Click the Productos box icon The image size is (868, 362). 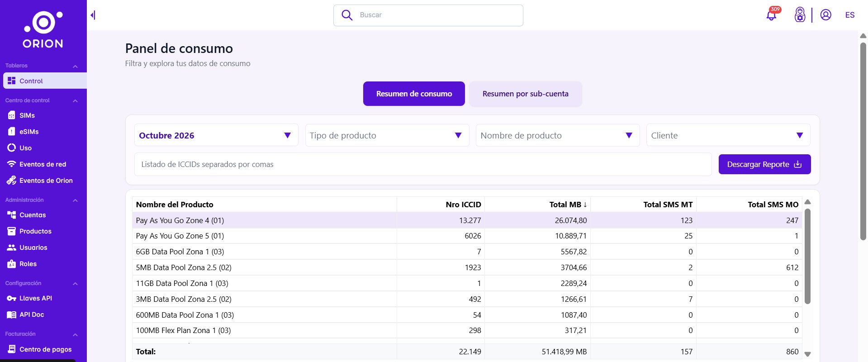[12, 231]
